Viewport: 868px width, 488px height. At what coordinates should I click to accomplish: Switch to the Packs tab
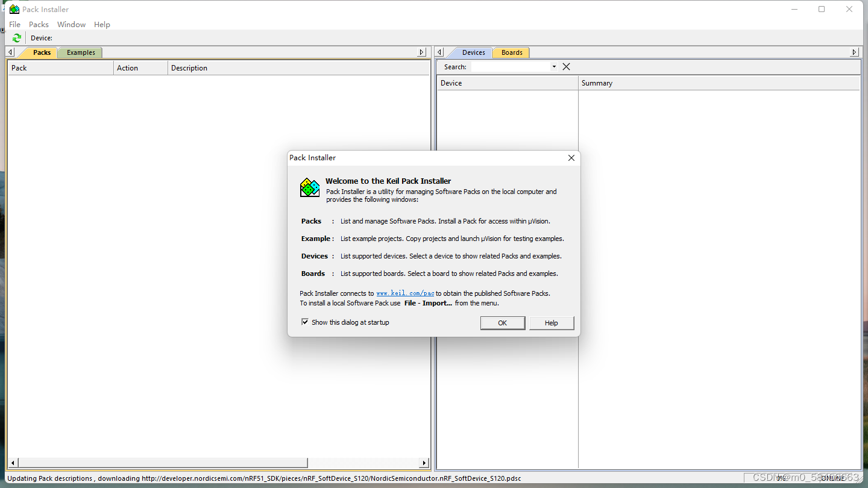(x=42, y=52)
